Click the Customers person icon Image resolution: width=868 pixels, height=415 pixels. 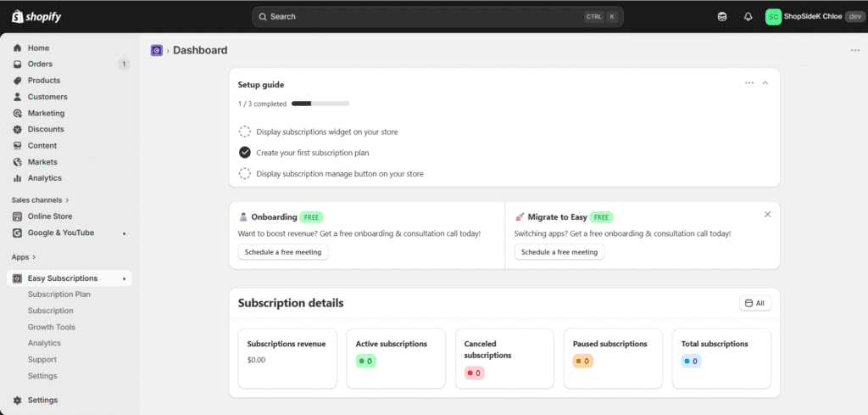pos(17,97)
